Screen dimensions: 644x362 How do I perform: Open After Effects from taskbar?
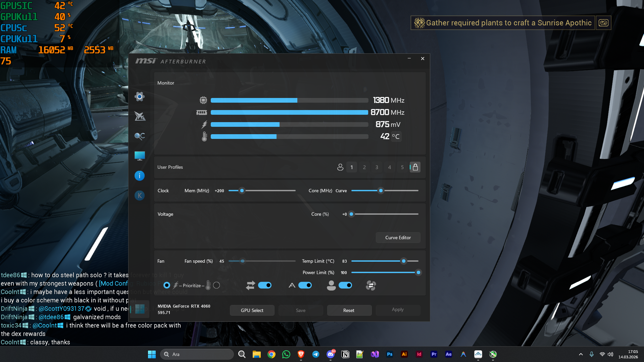click(x=449, y=354)
